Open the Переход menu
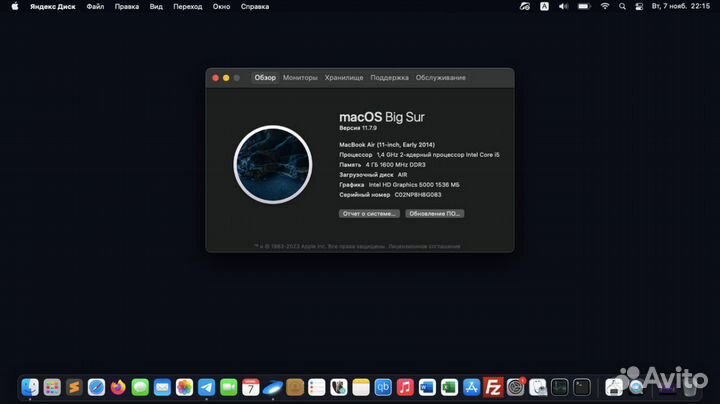This screenshot has height=404, width=720. 187,7
